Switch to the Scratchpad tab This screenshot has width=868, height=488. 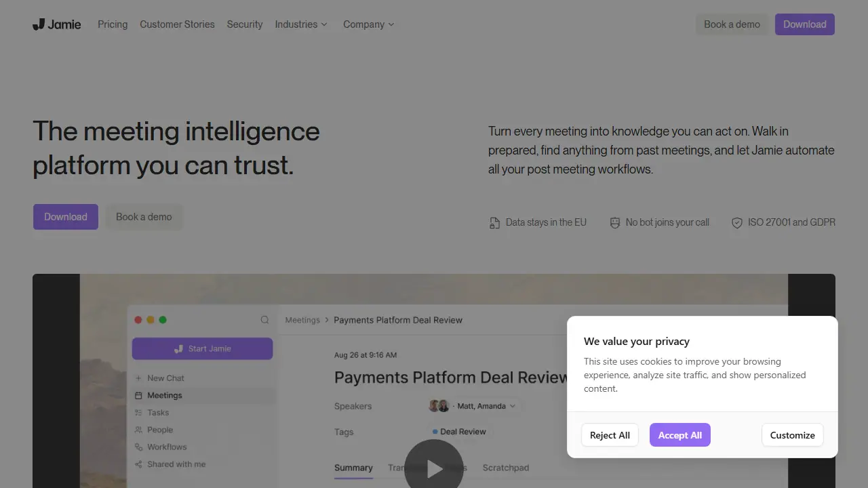506,468
